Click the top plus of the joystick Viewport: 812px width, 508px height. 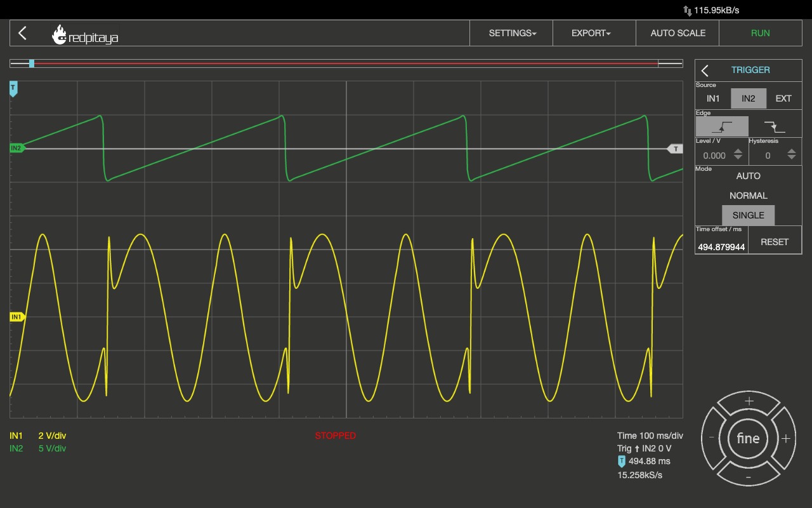point(749,401)
